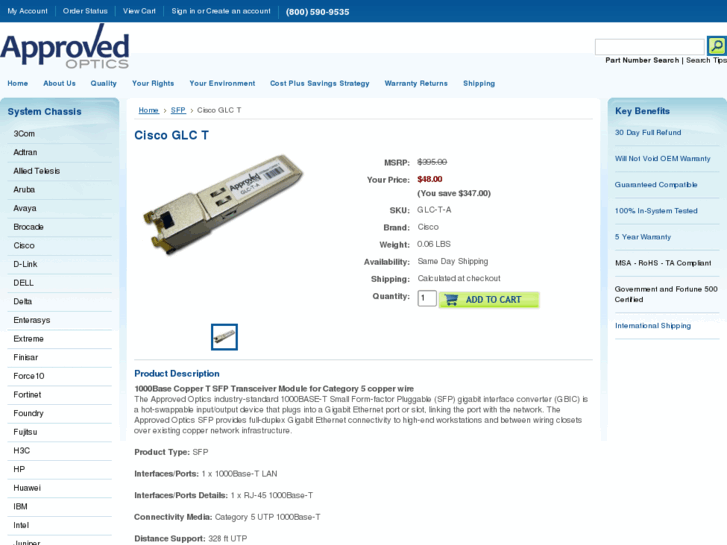Open the SFP breadcrumb link
The height and width of the screenshot is (545, 727).
[178, 110]
